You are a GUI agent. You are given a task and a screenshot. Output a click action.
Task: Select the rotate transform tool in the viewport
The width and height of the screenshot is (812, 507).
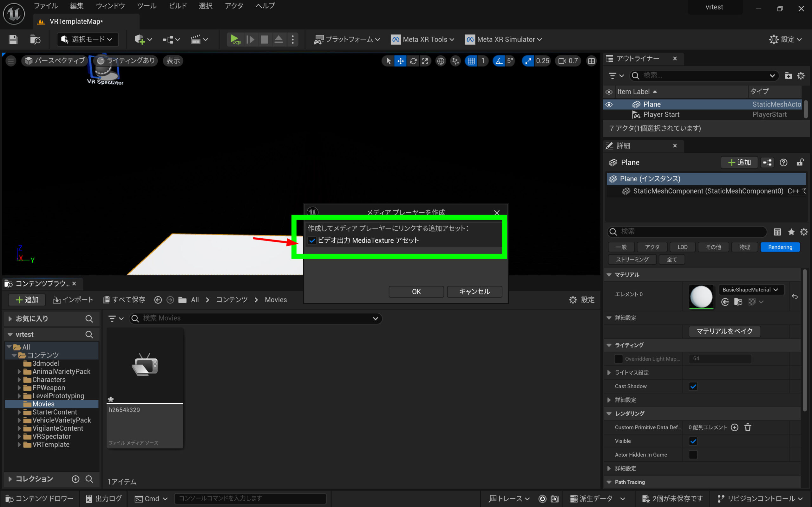pos(413,61)
